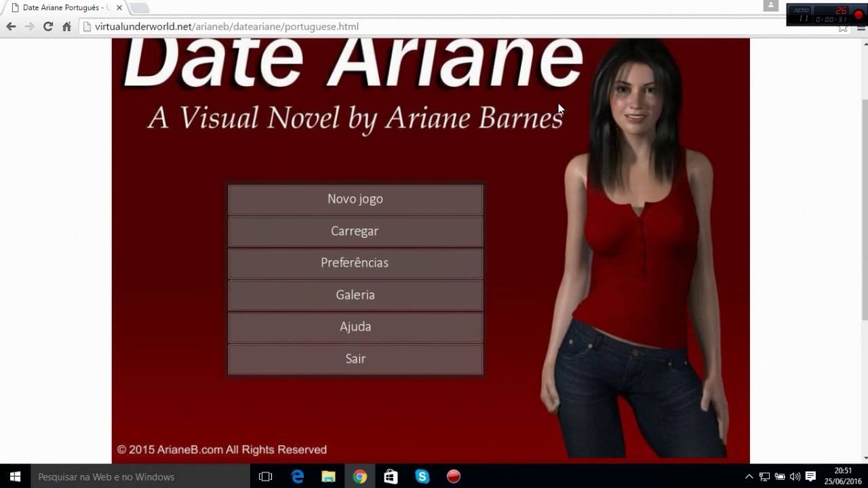This screenshot has width=868, height=488.
Task: Click the "A Visual Novel by Ariane Barnes" subtitle
Action: (355, 118)
